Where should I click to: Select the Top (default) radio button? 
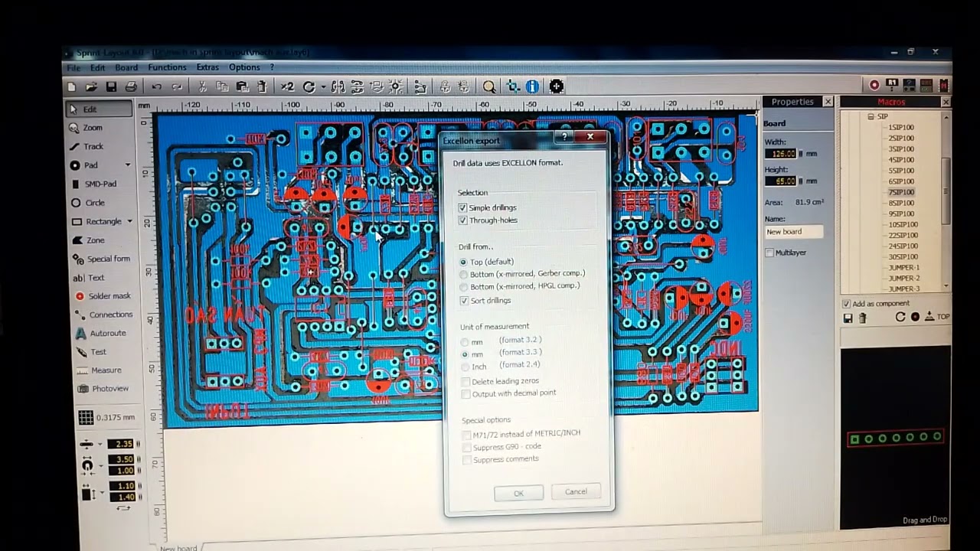pos(463,262)
